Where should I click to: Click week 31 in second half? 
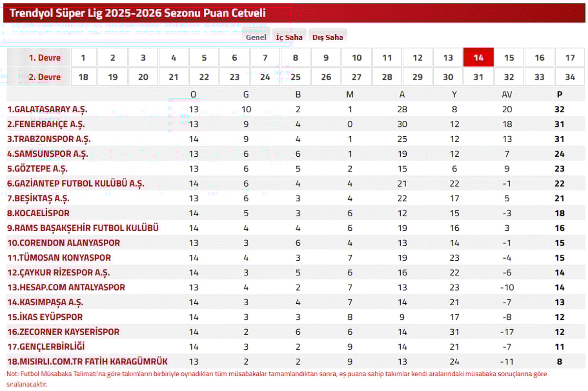tap(478, 77)
